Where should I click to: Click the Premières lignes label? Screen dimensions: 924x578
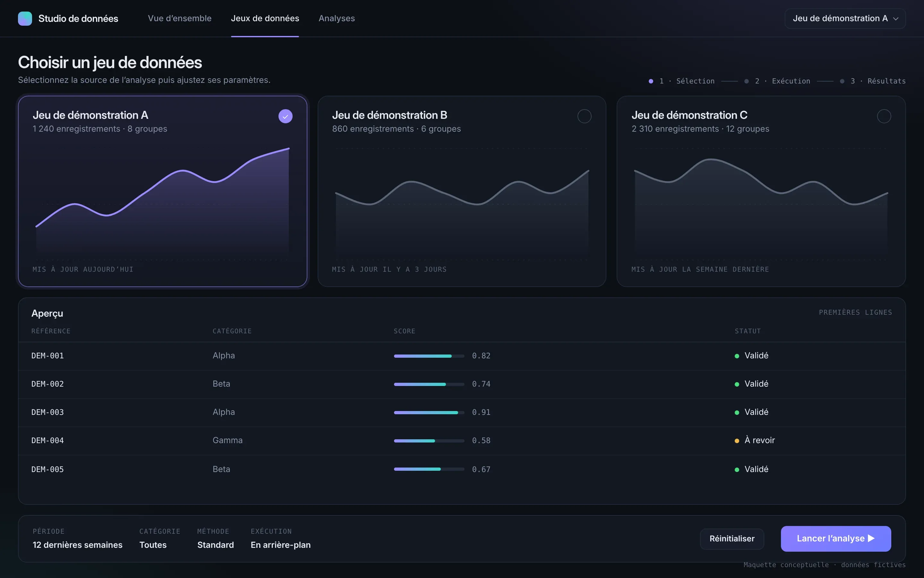pos(855,312)
